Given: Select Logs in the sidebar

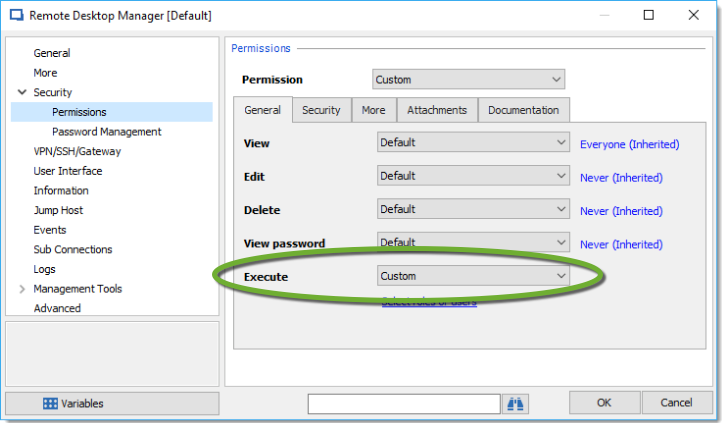Looking at the screenshot, I should point(44,269).
